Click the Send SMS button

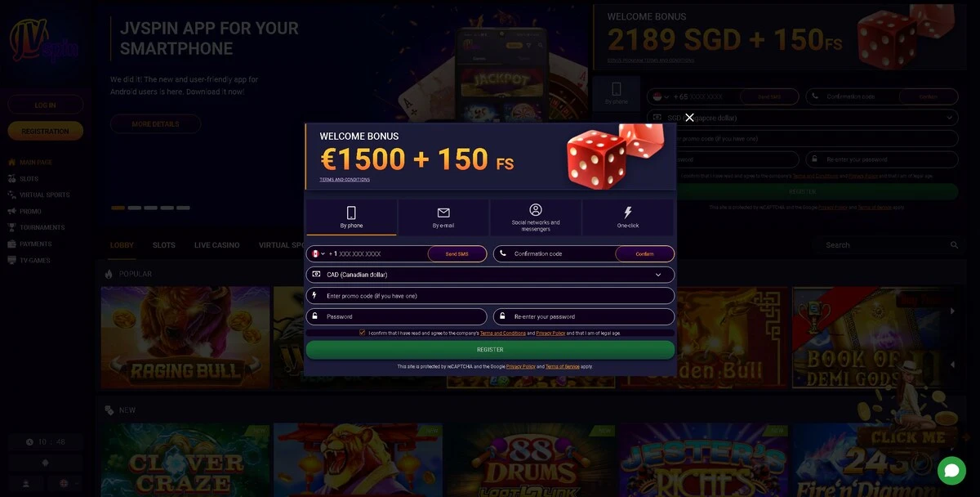(457, 254)
